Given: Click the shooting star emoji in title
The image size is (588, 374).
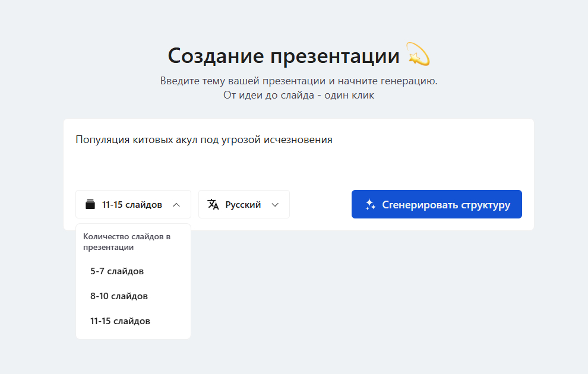Looking at the screenshot, I should coord(418,55).
